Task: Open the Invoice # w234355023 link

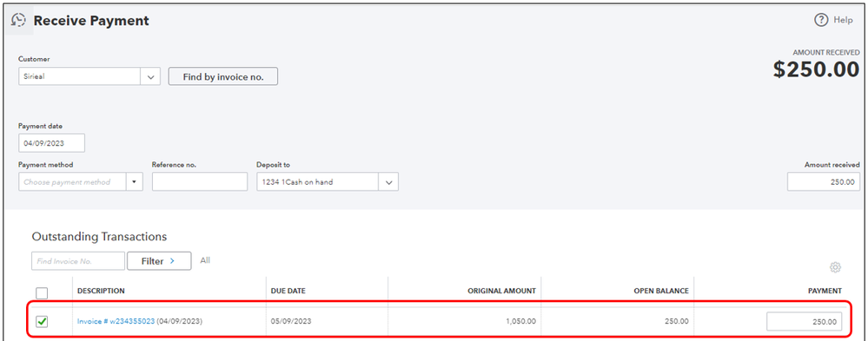Action: 116,321
